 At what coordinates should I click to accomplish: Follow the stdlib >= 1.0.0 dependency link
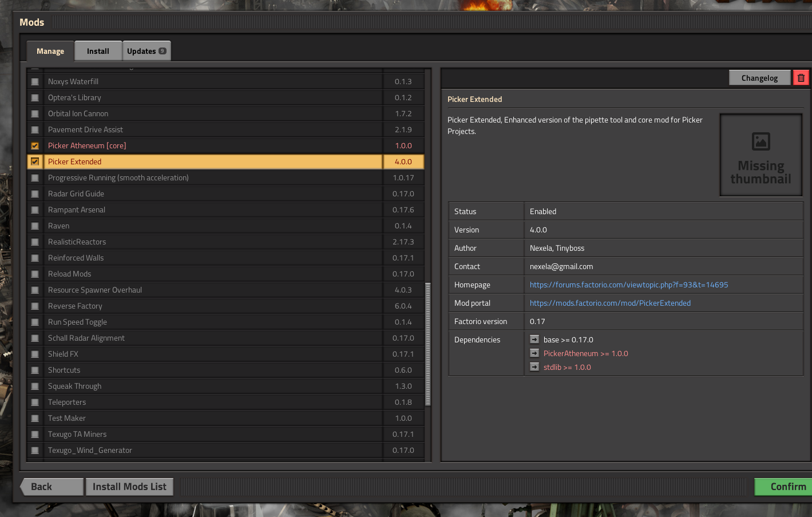[x=567, y=367]
